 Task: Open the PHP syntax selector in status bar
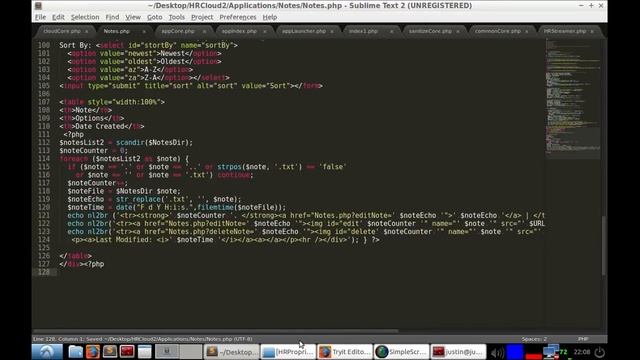pos(583,339)
